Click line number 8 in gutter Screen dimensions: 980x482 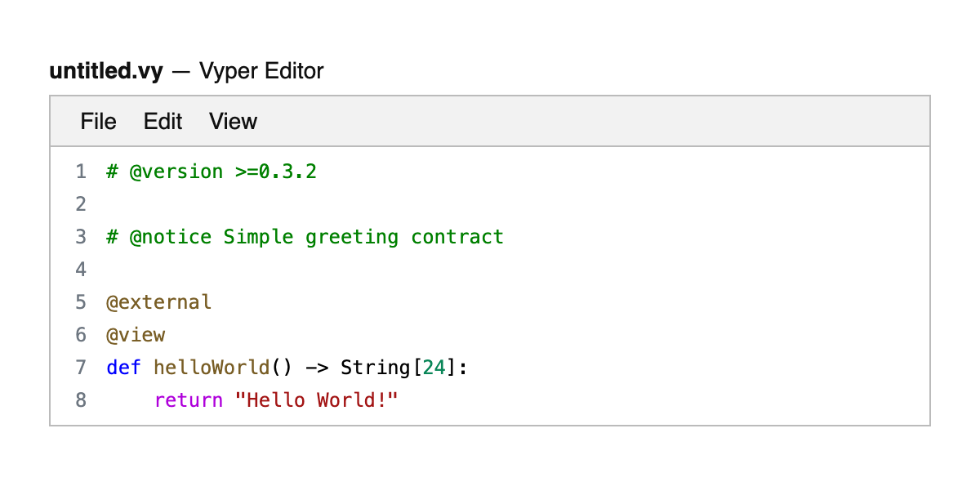tap(80, 400)
